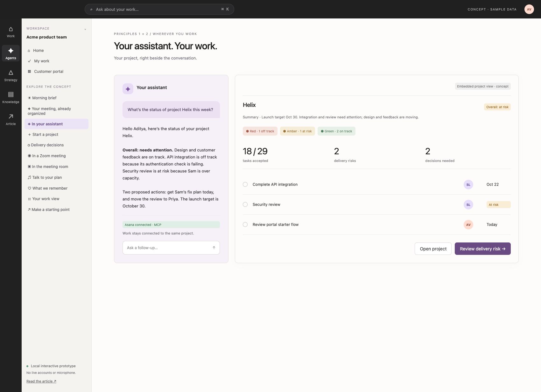Open In a Zoom meeting item
Image resolution: width=541 pixels, height=392 pixels.
56,156
